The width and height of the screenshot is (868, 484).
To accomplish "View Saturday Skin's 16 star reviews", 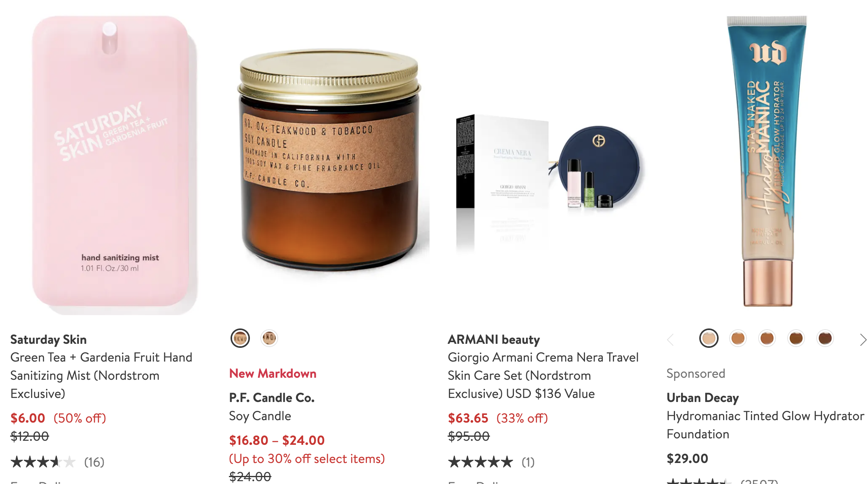I will click(57, 462).
